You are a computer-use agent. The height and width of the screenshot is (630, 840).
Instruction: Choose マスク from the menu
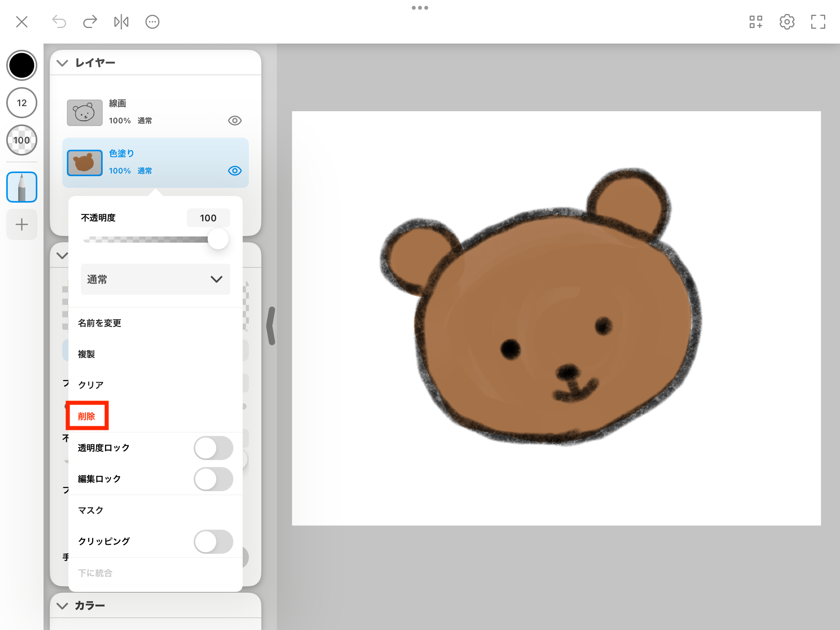click(x=156, y=510)
